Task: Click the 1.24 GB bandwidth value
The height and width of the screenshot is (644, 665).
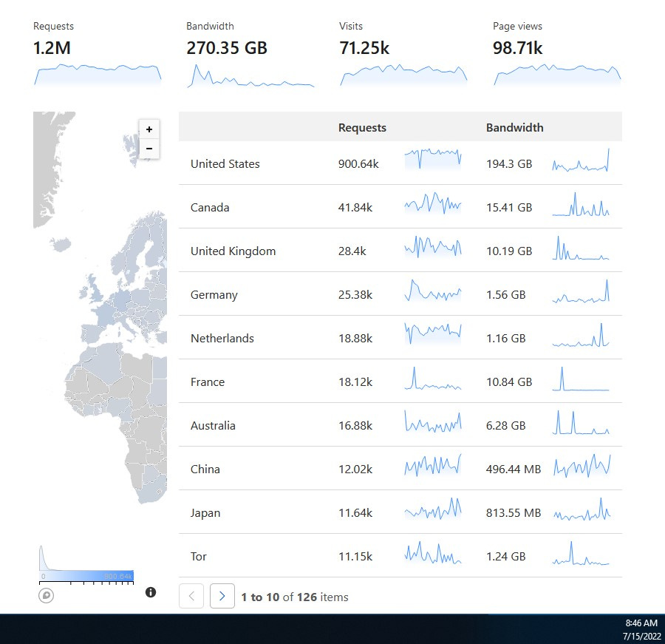Action: pyautogui.click(x=506, y=557)
